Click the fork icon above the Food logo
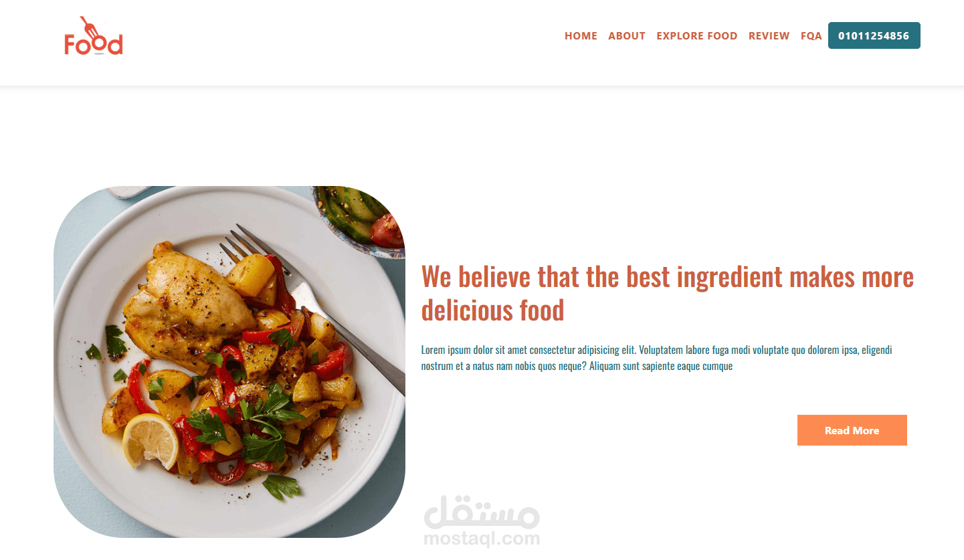Viewport: 964px width, 560px height. pos(89,27)
